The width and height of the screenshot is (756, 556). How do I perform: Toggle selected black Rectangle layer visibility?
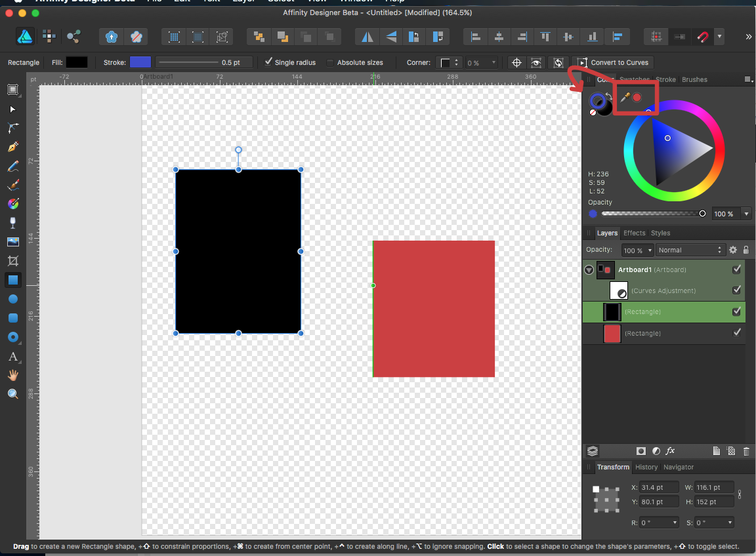click(737, 311)
